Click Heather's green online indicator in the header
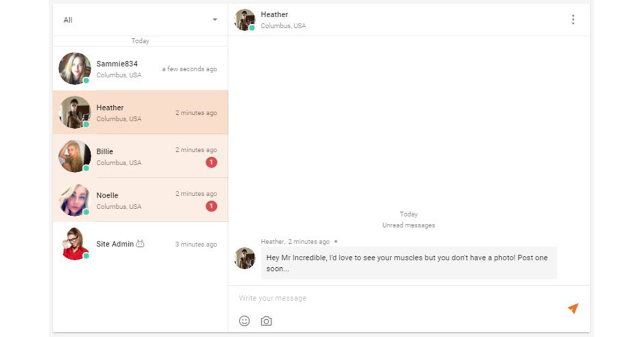 [x=251, y=28]
